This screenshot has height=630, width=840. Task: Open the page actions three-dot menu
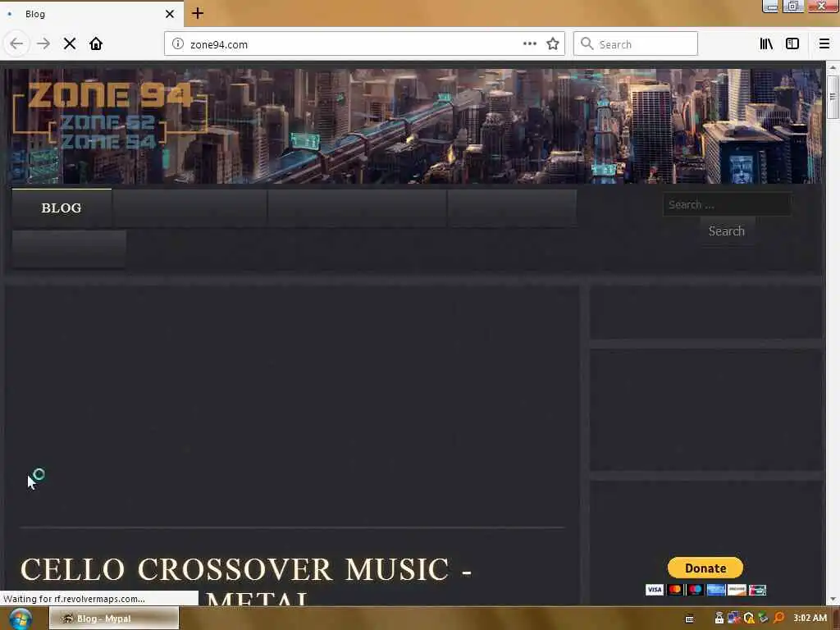point(529,44)
